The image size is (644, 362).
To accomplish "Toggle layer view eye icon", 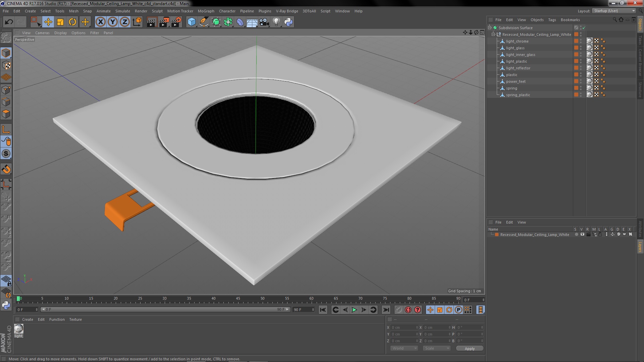I will 582,235.
